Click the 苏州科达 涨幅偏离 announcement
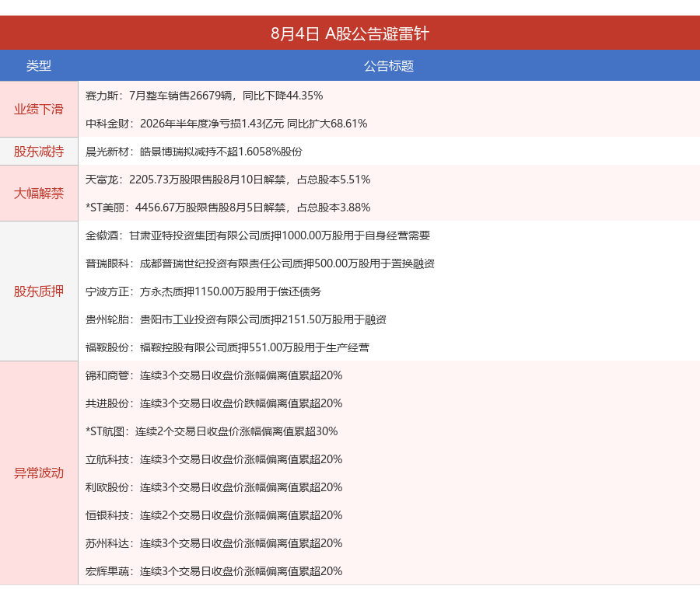 pos(214,543)
